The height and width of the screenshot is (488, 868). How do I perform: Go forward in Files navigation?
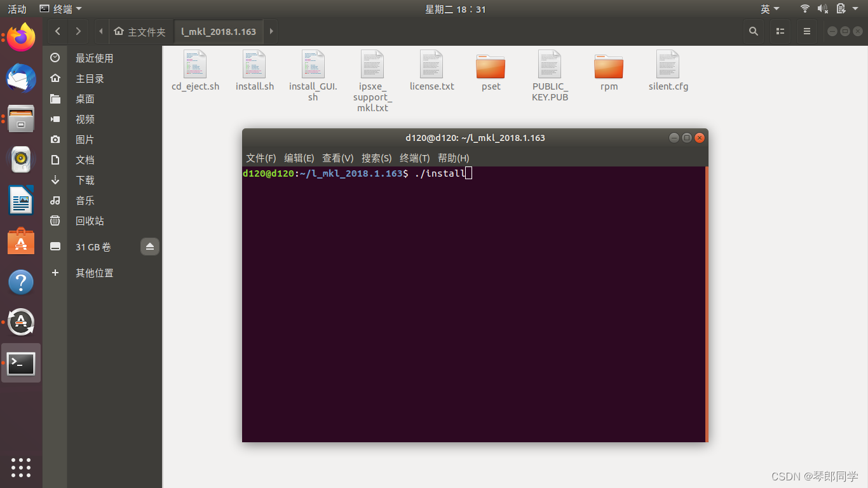coord(78,31)
